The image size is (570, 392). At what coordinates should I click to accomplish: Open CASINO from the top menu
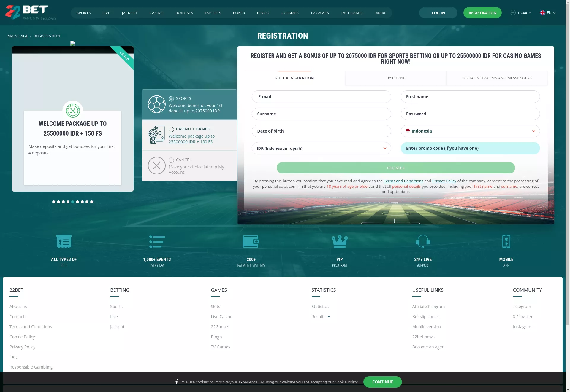point(156,13)
